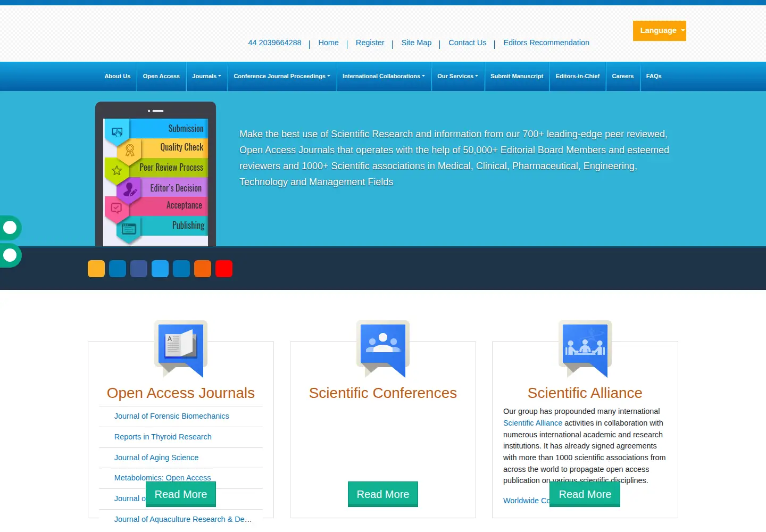
Task: Expand the Our Services menu
Action: tap(457, 76)
